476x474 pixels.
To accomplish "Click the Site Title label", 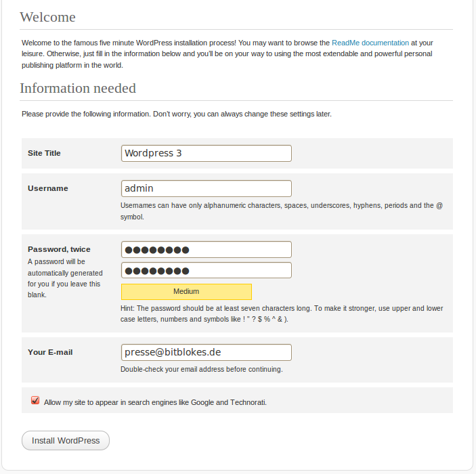I will tap(44, 153).
